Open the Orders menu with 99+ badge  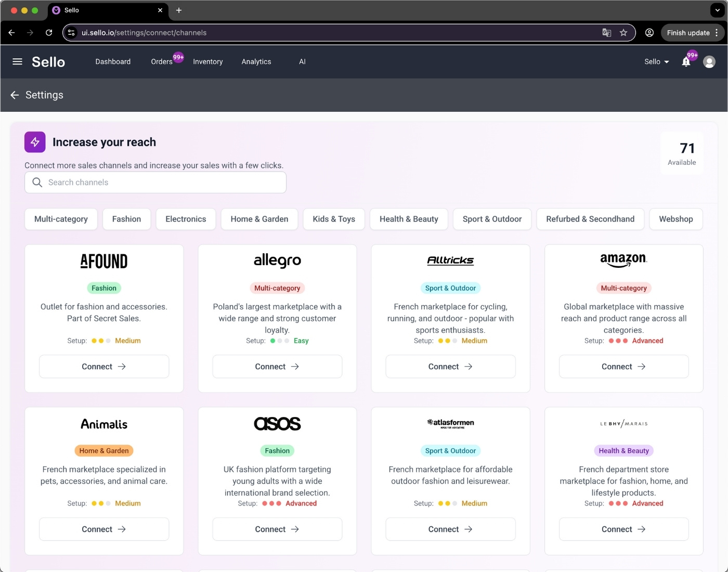point(162,61)
